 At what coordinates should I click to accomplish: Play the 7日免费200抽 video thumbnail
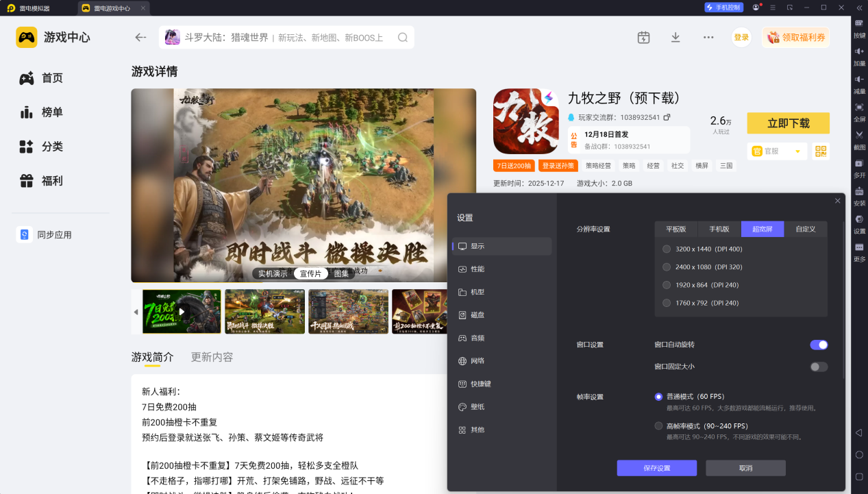[x=182, y=312]
